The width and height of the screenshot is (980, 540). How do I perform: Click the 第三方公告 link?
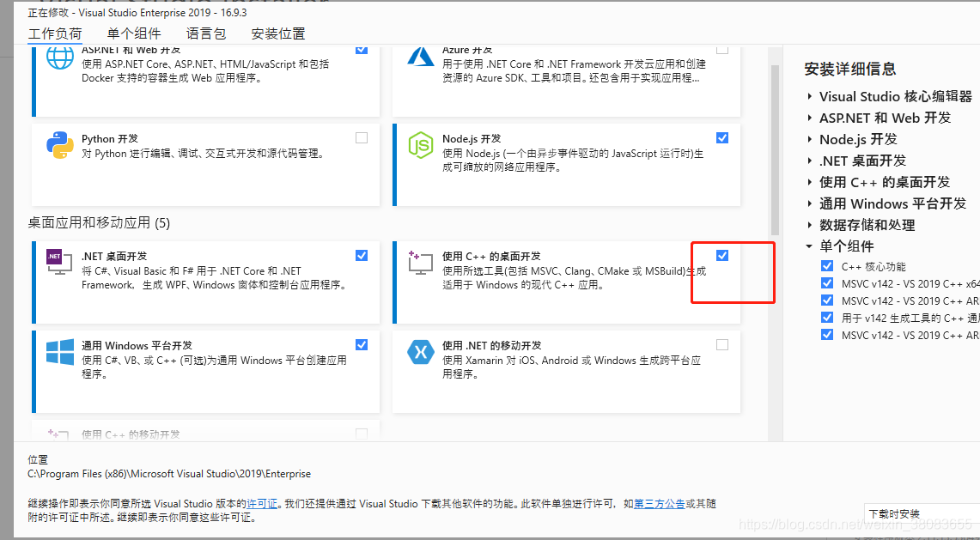coord(660,504)
